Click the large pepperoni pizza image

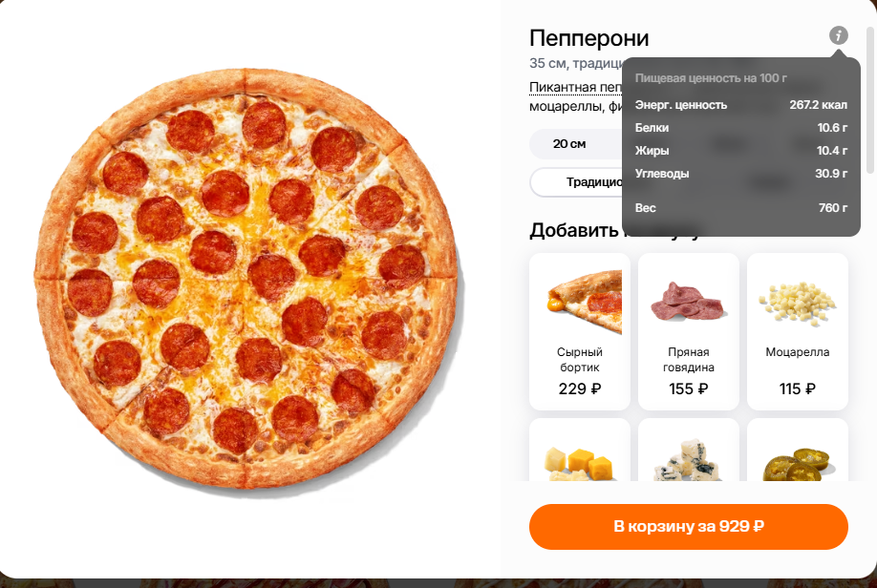(246, 278)
